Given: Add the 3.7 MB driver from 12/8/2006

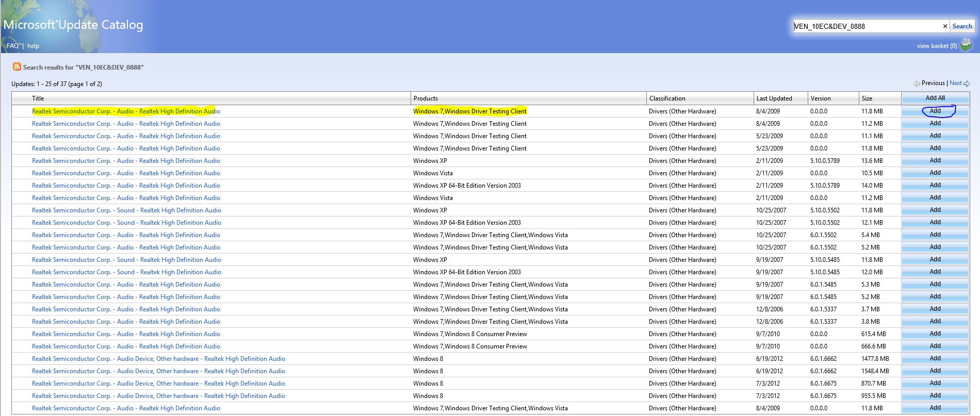Looking at the screenshot, I should (x=935, y=309).
